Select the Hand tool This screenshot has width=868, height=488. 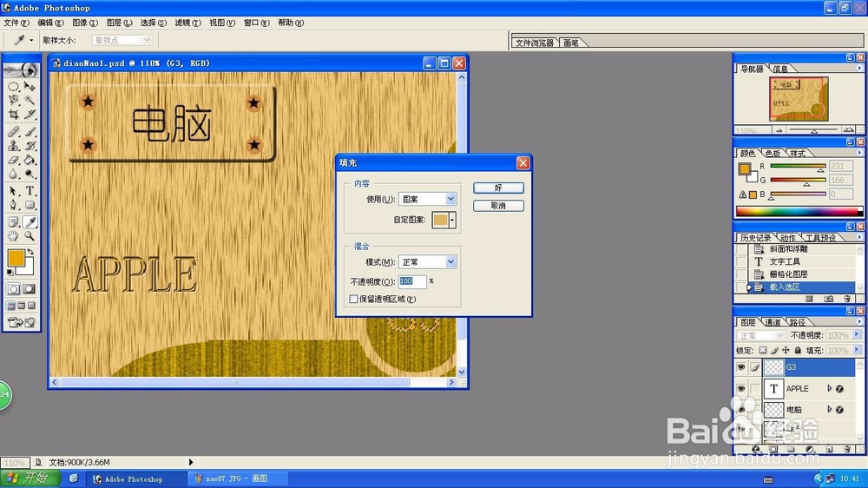(x=13, y=236)
